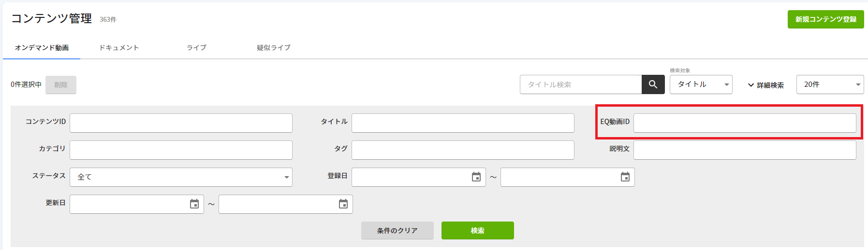Focus the コンテンツID input field

tap(181, 123)
